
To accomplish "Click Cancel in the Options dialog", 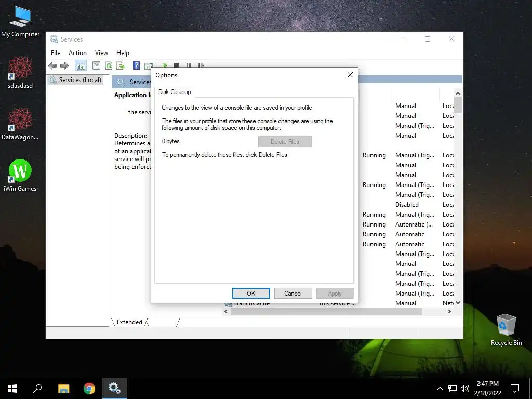I will (293, 294).
